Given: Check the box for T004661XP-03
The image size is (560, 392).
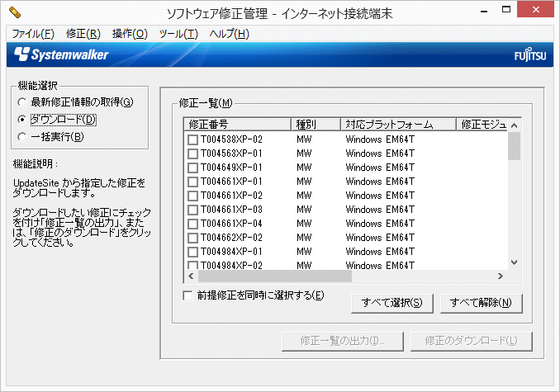Looking at the screenshot, I should coord(192,210).
